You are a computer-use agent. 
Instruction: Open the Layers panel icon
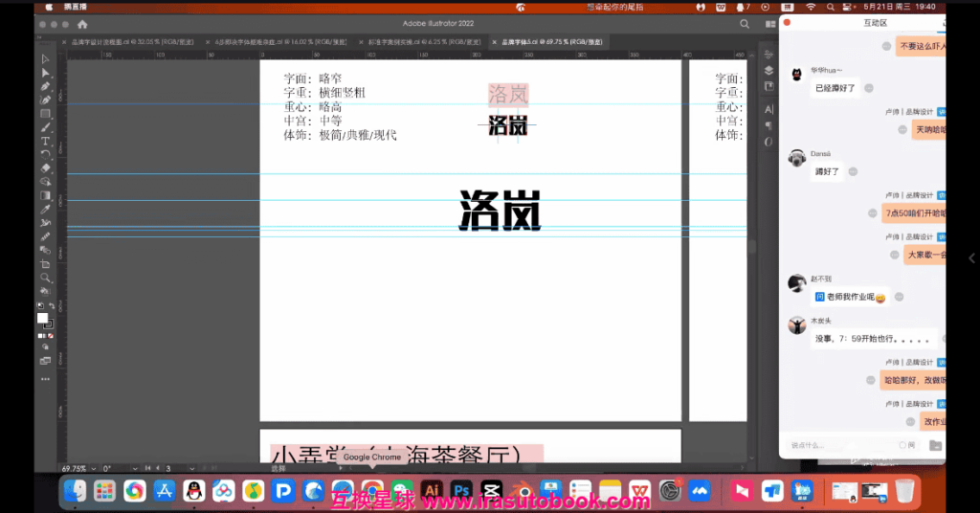(x=768, y=70)
